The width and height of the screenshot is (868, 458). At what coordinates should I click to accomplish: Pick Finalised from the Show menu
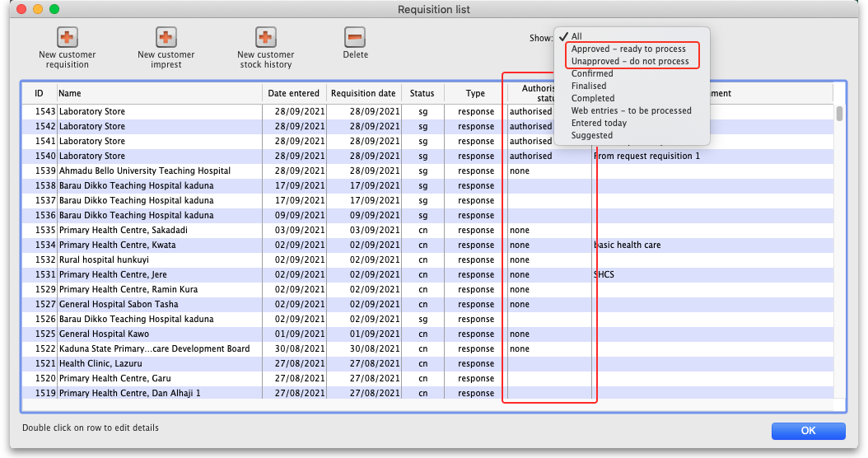pyautogui.click(x=589, y=86)
